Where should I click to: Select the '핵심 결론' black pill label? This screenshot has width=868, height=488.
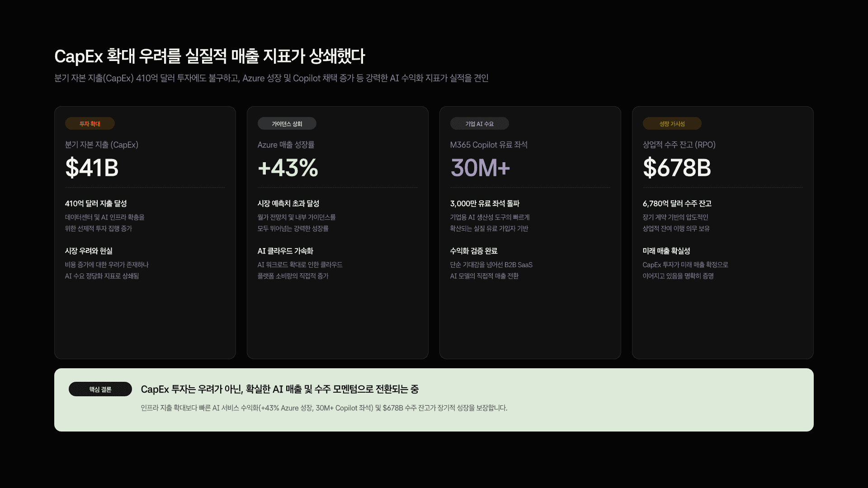pyautogui.click(x=100, y=389)
